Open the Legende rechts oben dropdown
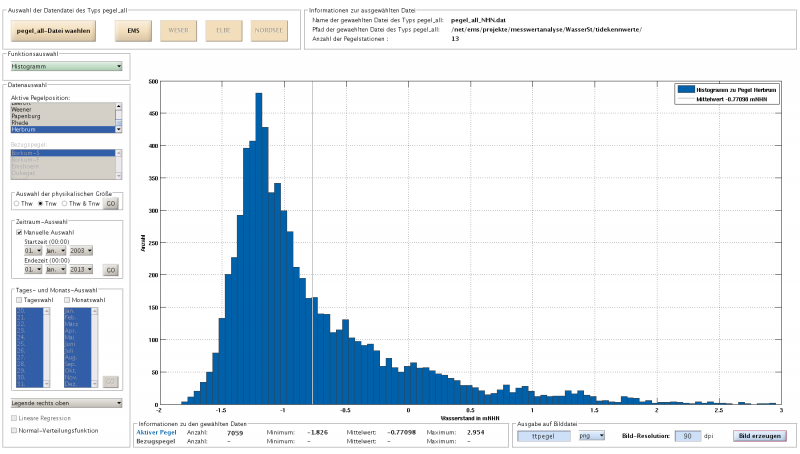Viewport: 800px width, 454px height. [66, 403]
